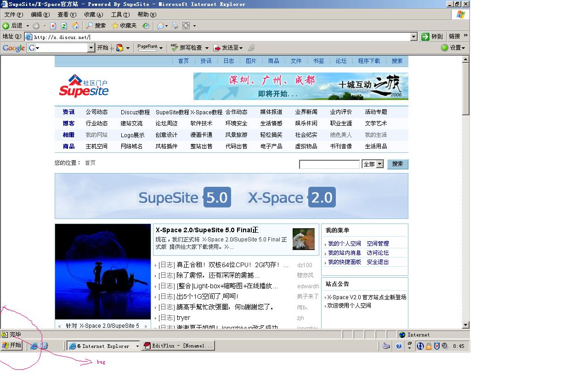Click the 十城互动之旅 banner ad
Viewport: 588px width, 386px height.
[x=300, y=86]
